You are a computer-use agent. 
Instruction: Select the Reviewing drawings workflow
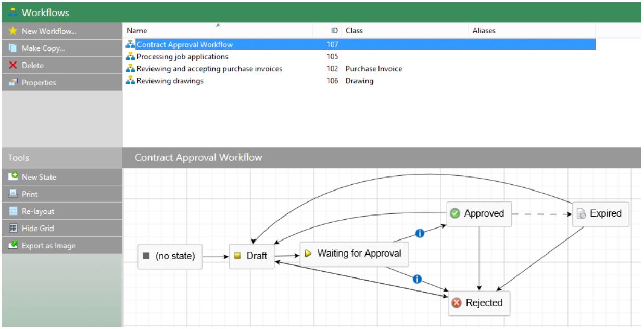[170, 81]
